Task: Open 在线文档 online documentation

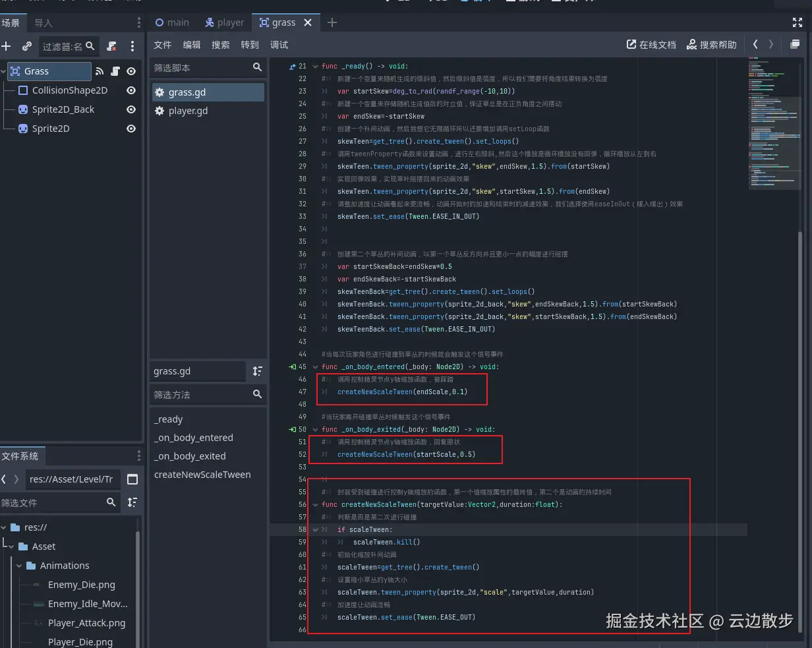Action: pos(651,45)
